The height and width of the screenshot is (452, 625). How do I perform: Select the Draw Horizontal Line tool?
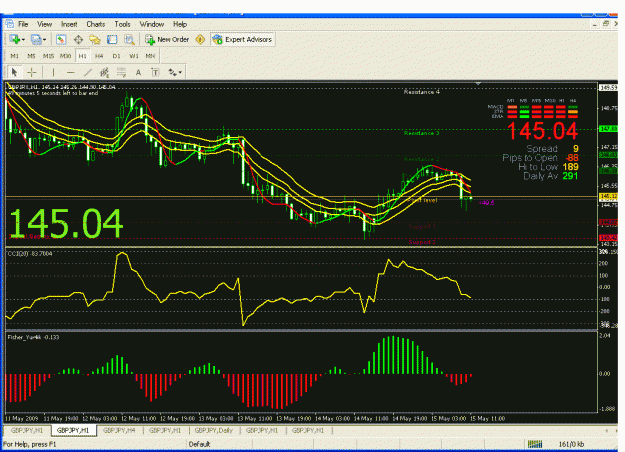(x=71, y=72)
